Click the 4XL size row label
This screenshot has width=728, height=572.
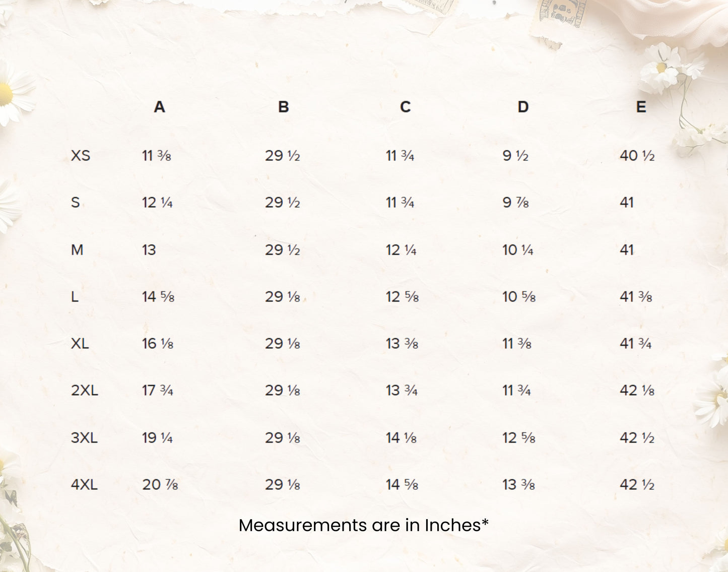pos(84,485)
